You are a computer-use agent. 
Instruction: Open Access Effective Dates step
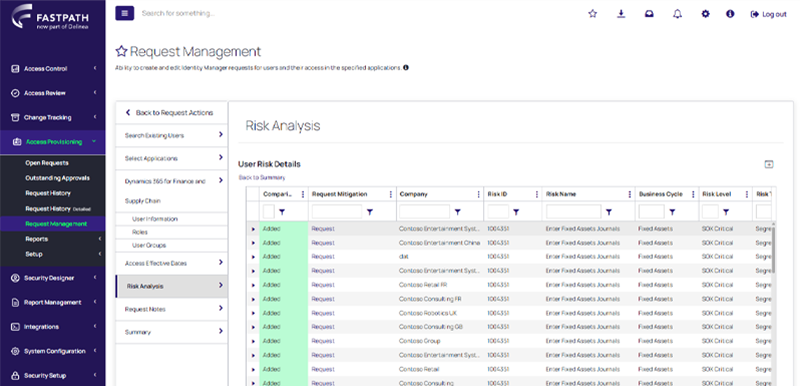pyautogui.click(x=171, y=263)
